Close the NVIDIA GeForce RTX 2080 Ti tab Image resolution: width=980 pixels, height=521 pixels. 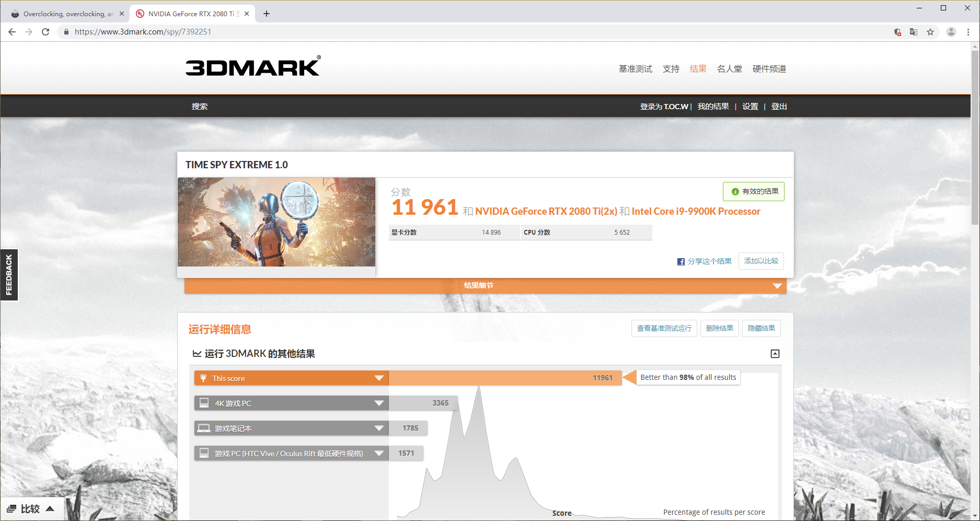coord(247,14)
